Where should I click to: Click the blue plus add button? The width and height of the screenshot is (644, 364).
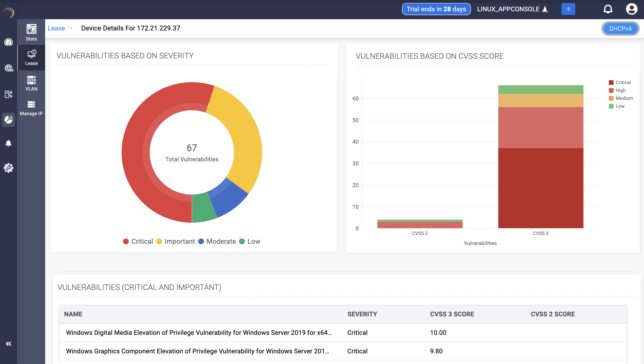point(568,9)
